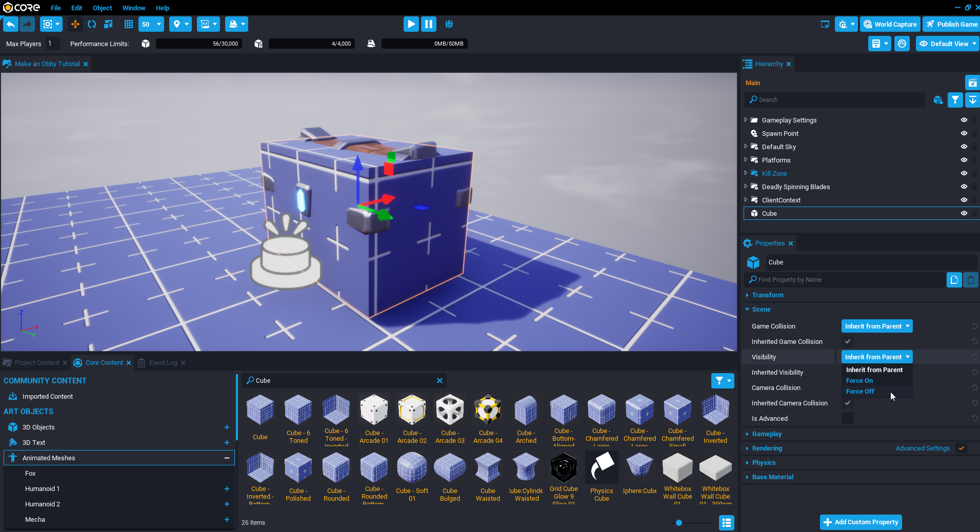Open the Game Collision dropdown
Image resolution: width=980 pixels, height=532 pixels.
tap(876, 326)
